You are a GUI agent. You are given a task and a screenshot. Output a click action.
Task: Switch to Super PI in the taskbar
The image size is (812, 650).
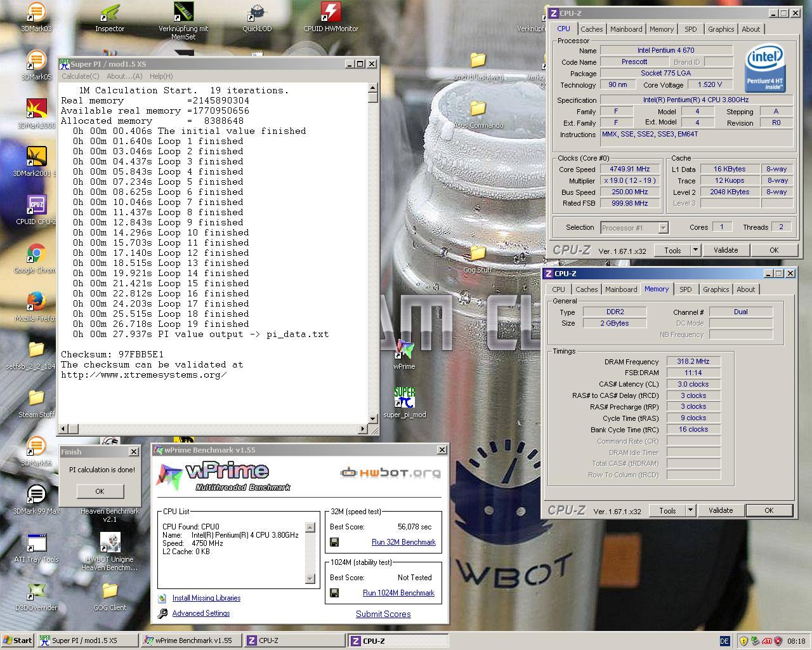(86, 640)
